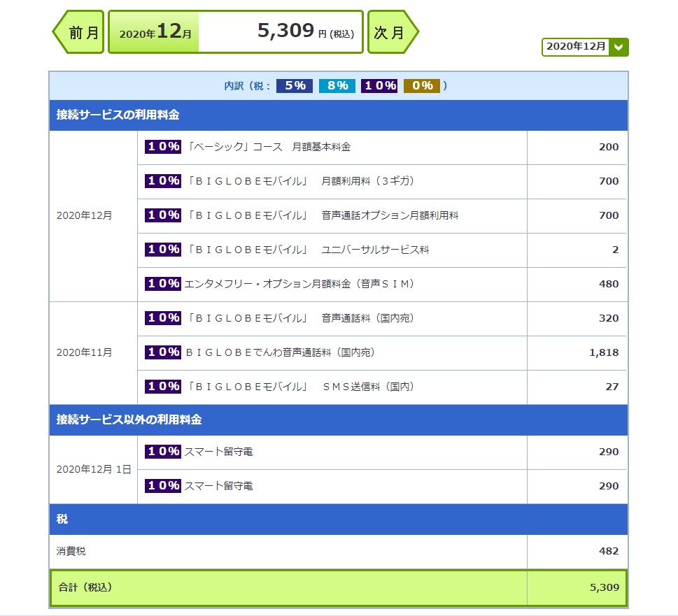Click the 2020年12月 1日 date cell
The width and height of the screenshot is (678, 616).
point(93,469)
